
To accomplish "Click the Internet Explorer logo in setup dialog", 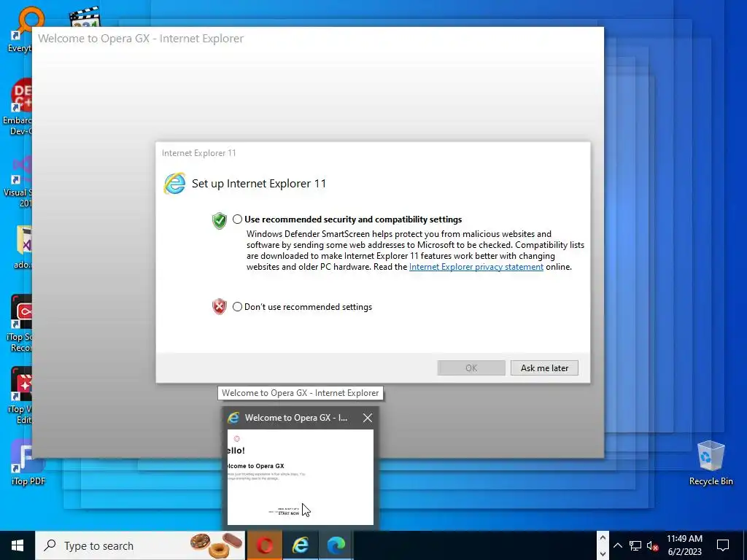I will tap(174, 183).
